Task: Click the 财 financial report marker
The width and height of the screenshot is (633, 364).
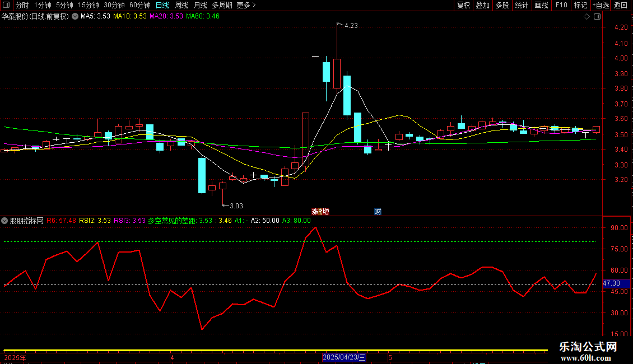Action: [x=378, y=212]
